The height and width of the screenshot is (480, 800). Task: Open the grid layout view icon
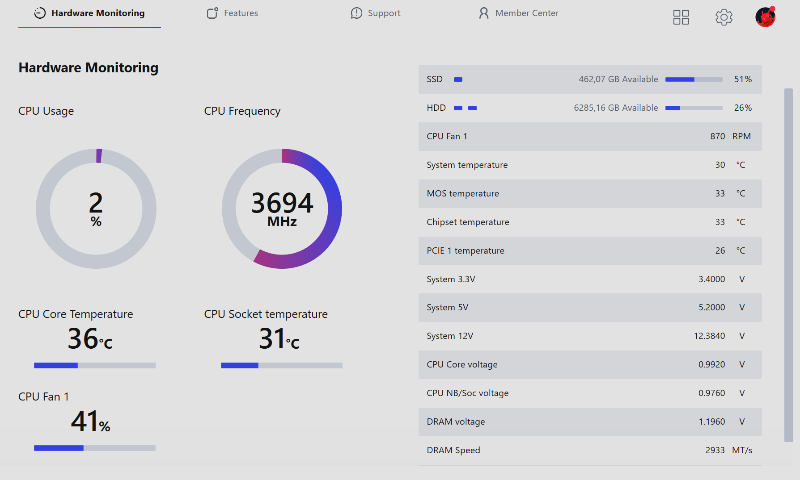[681, 17]
